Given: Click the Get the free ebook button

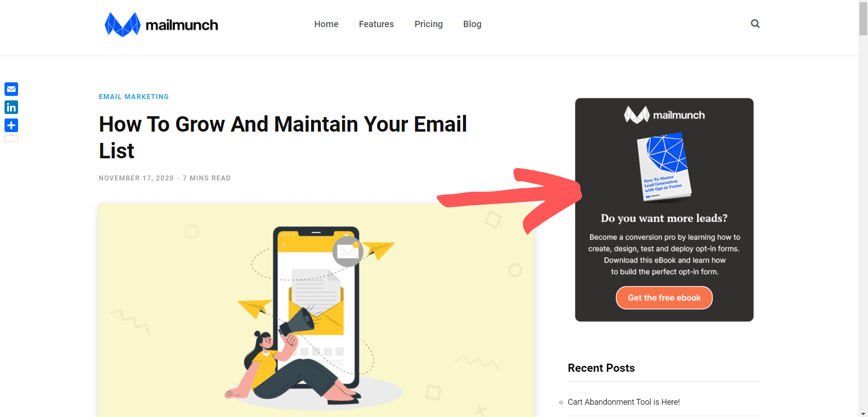Looking at the screenshot, I should point(664,298).
